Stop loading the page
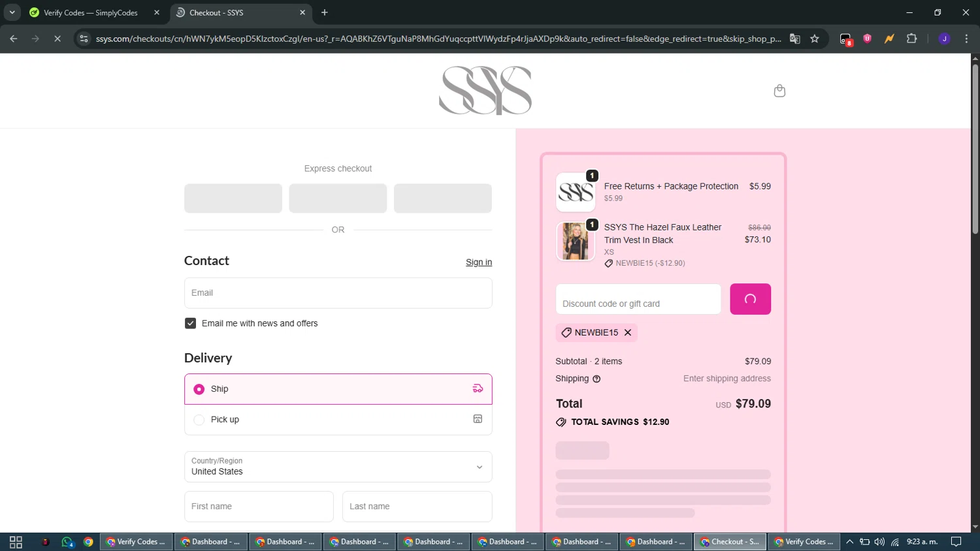Screen dimensions: 980x551 [x=57, y=39]
